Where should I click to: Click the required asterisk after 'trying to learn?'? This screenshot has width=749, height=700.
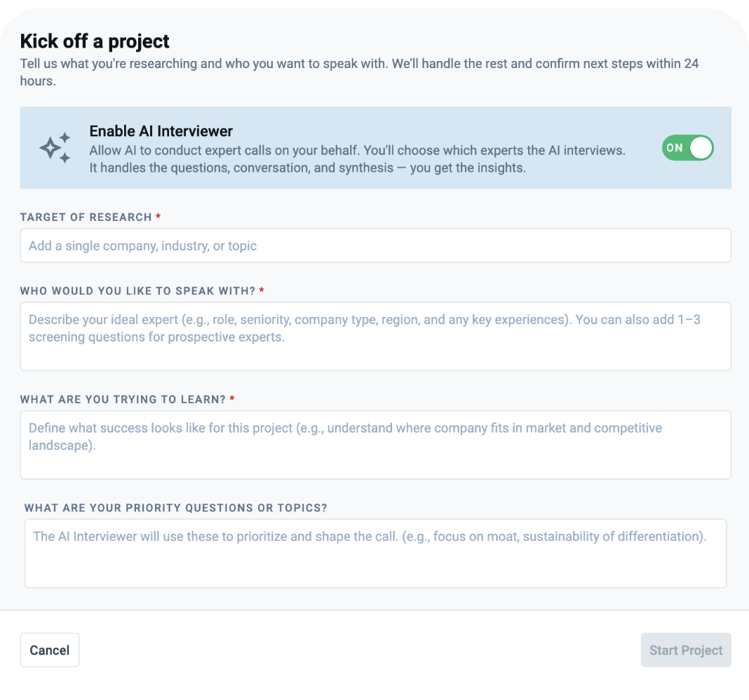tap(232, 399)
